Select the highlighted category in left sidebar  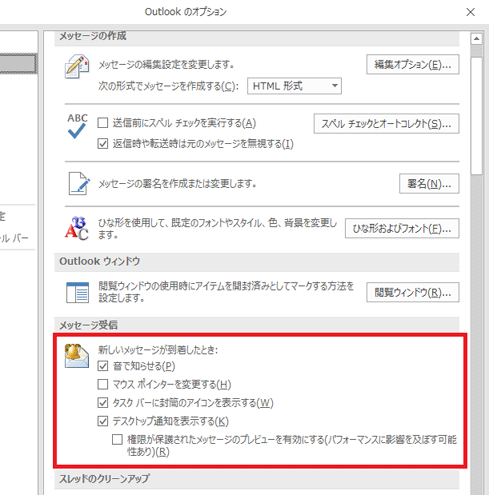[18, 64]
